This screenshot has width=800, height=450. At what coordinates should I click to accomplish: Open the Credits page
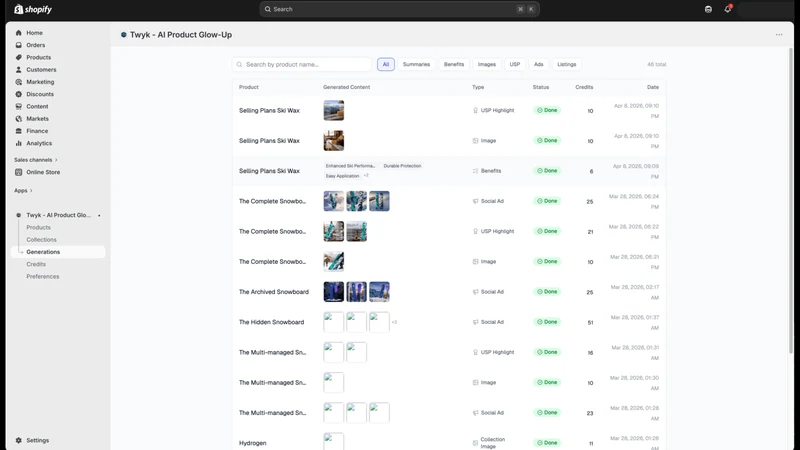coord(36,264)
